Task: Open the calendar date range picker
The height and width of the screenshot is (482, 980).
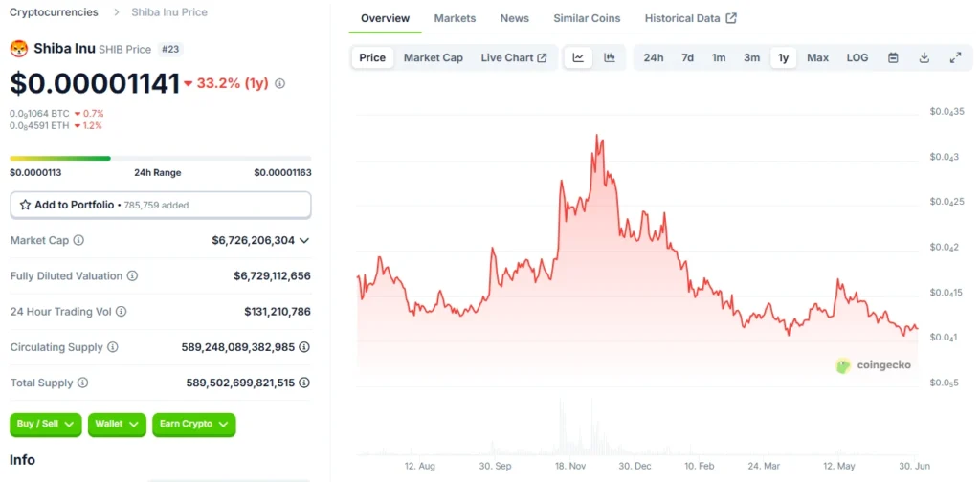Action: click(x=893, y=57)
